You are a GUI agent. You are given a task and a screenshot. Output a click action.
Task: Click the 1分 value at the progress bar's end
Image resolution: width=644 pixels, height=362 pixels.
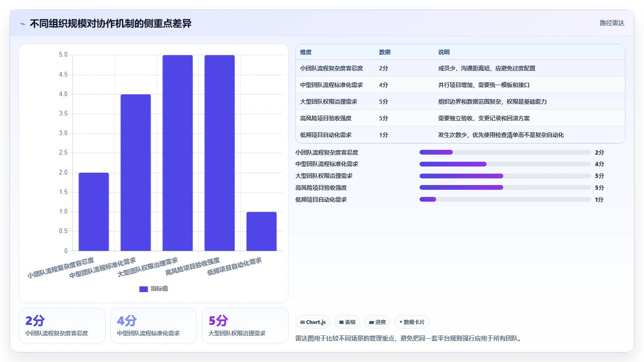click(599, 200)
